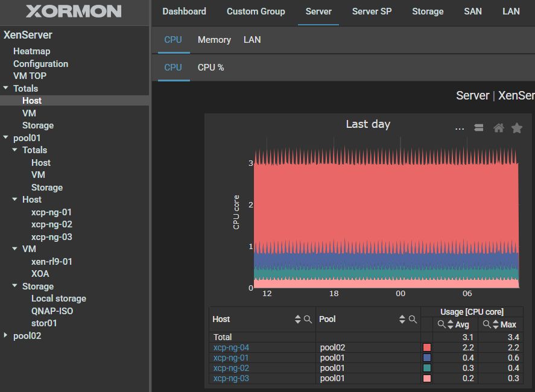Viewport: 535px width, 392px height.
Task: Select xen-rl9-01 VM in tree
Action: 52,262
